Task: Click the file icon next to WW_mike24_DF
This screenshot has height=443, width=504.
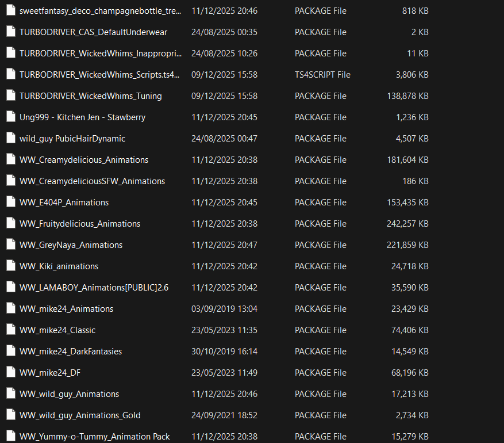Action: pos(11,372)
